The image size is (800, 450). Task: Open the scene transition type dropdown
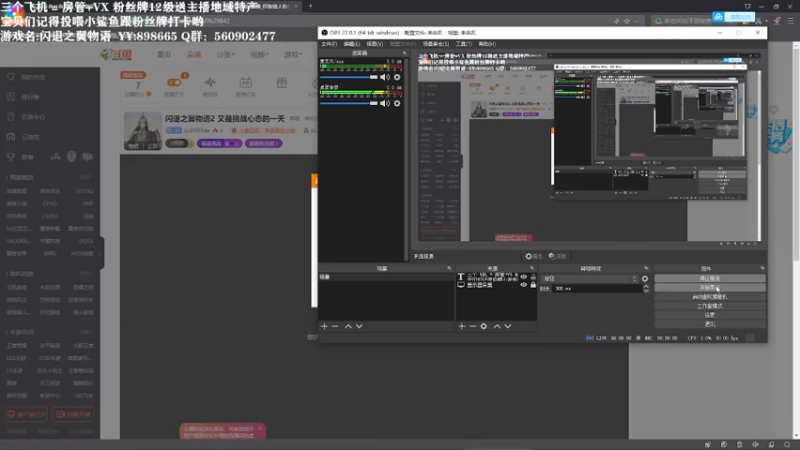(589, 279)
